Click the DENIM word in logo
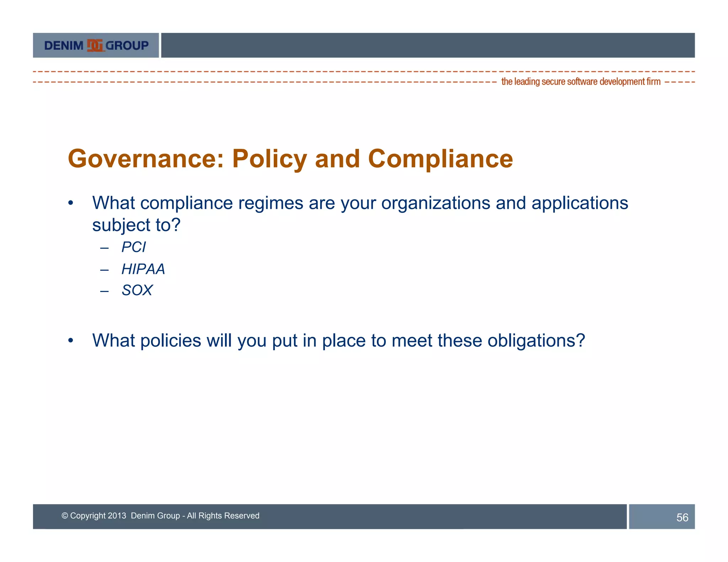728x562 pixels. pos(64,45)
